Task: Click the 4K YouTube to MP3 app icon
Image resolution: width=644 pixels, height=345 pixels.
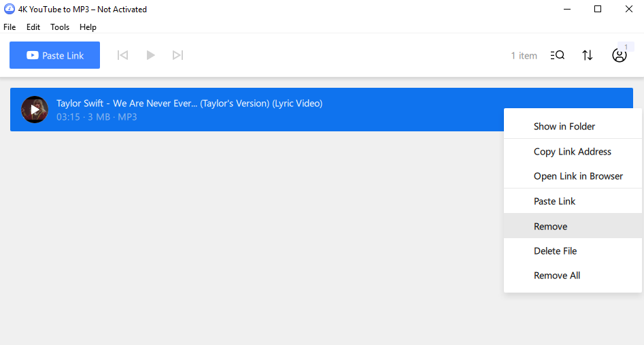Action: click(x=9, y=9)
